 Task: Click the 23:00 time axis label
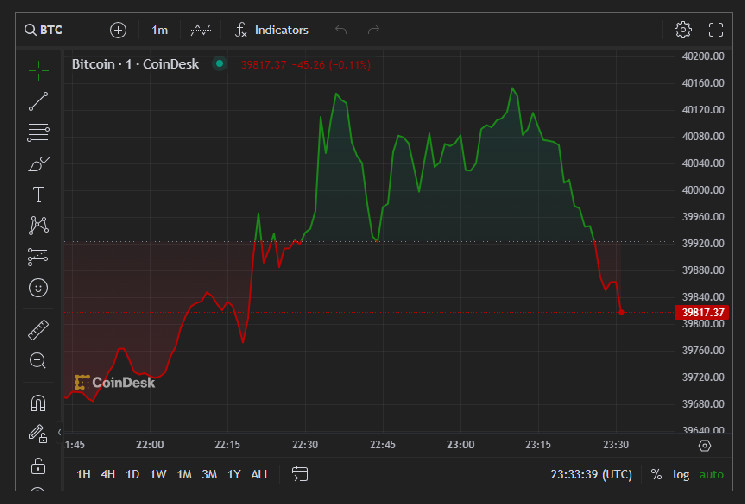pyautogui.click(x=460, y=445)
